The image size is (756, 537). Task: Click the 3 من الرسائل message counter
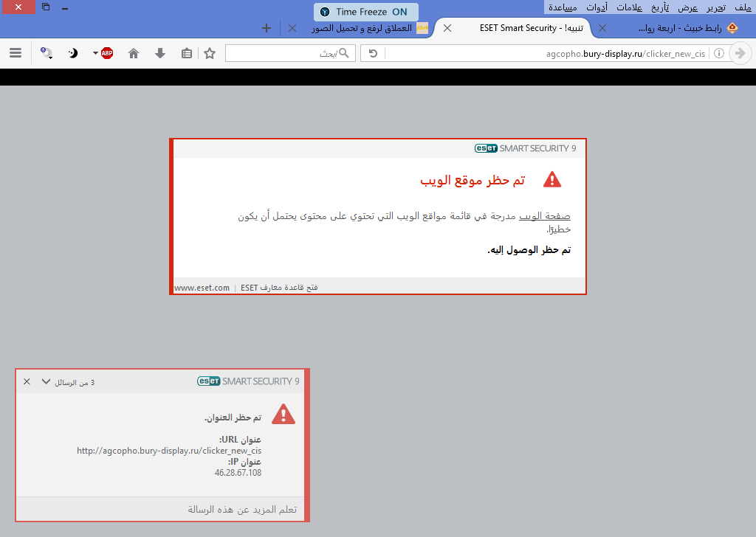click(x=75, y=382)
